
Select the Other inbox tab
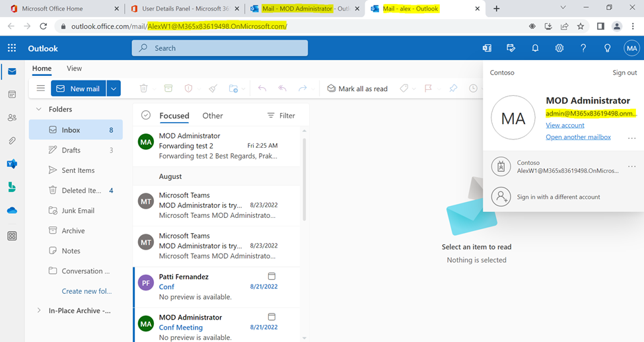(212, 116)
